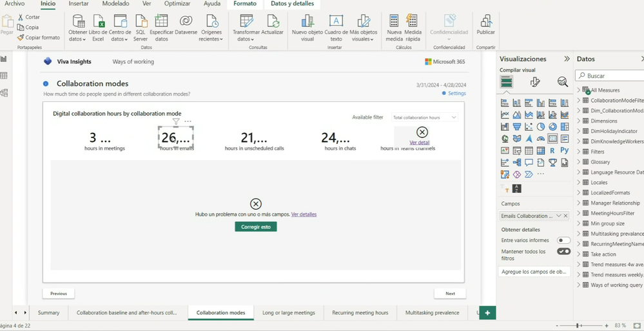Switch to report view in left sidebar
The width and height of the screenshot is (644, 331).
[x=4, y=59]
